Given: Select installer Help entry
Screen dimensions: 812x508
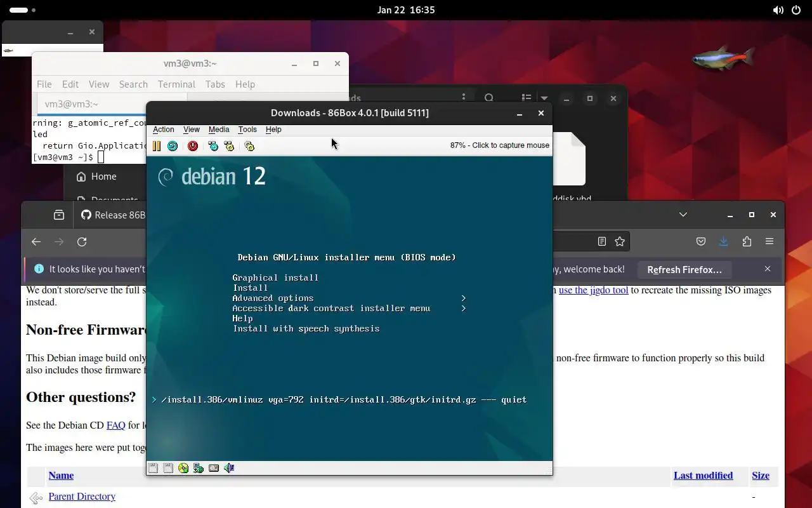Looking at the screenshot, I should [x=242, y=318].
